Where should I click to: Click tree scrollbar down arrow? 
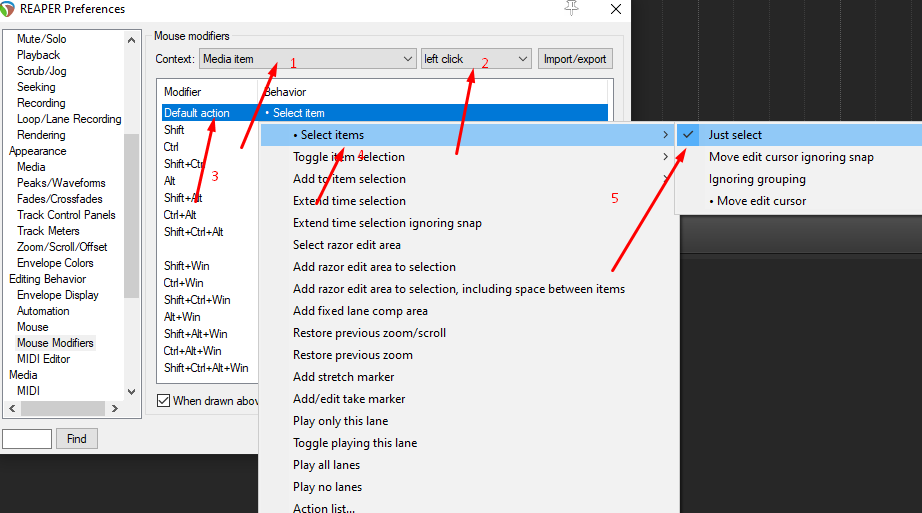click(x=132, y=392)
